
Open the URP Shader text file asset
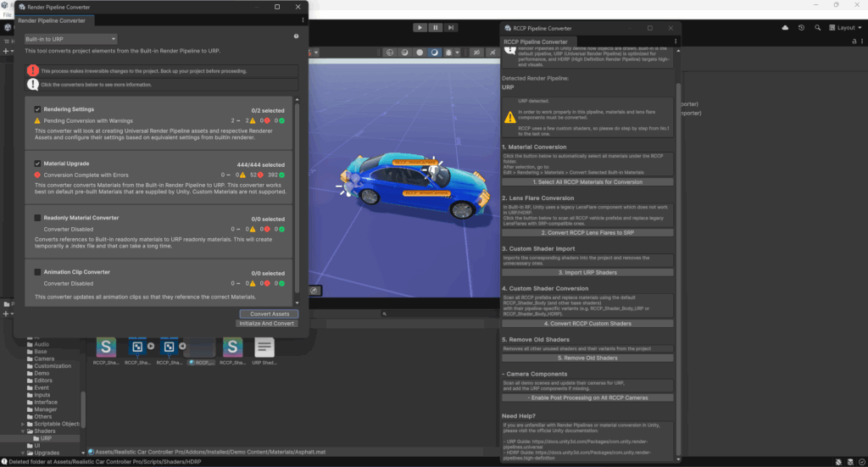(264, 347)
